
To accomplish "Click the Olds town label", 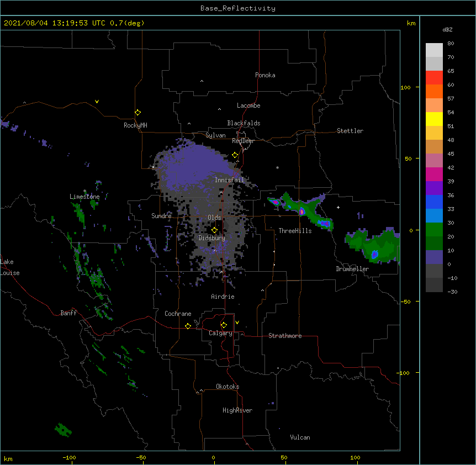I will (214, 218).
